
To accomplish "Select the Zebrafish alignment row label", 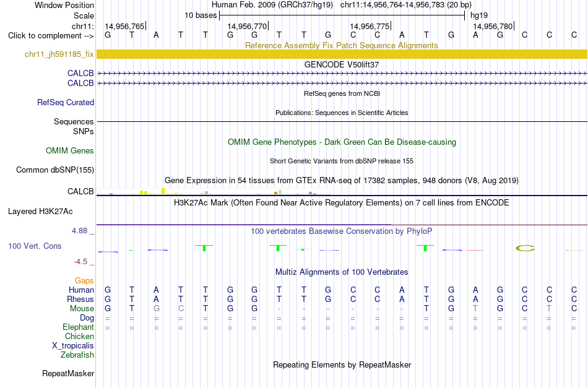I will click(77, 355).
